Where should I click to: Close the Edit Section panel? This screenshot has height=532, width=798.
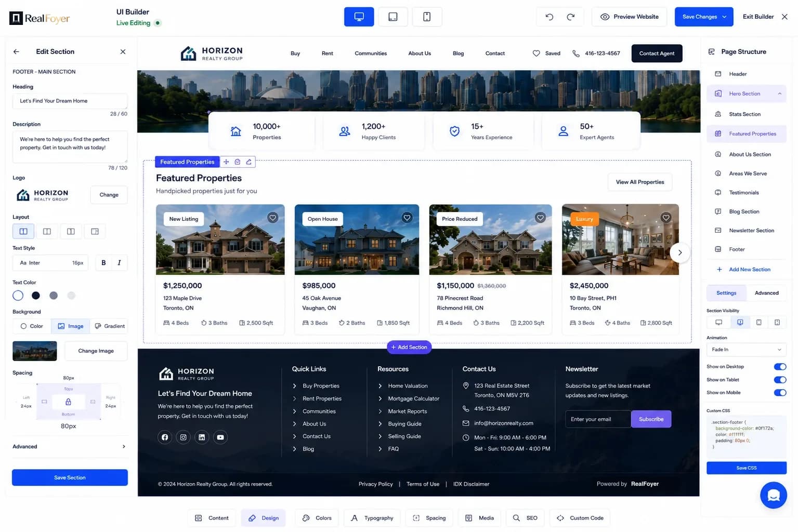point(123,51)
